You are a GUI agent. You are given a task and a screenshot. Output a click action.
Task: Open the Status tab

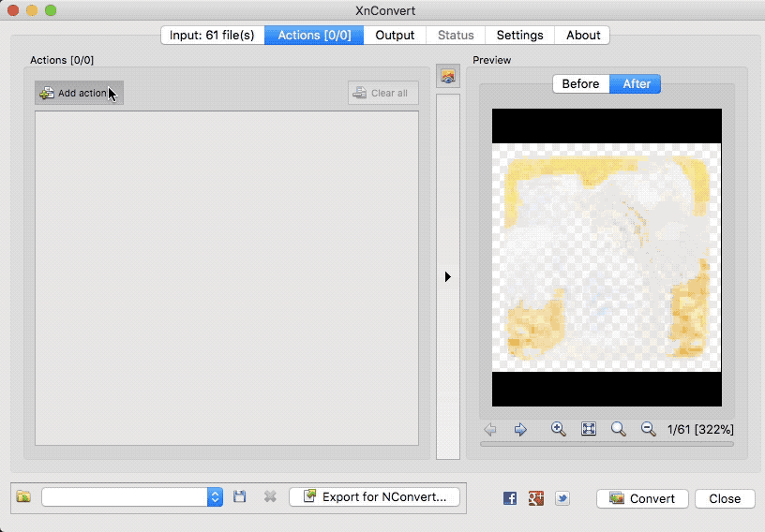tap(456, 35)
